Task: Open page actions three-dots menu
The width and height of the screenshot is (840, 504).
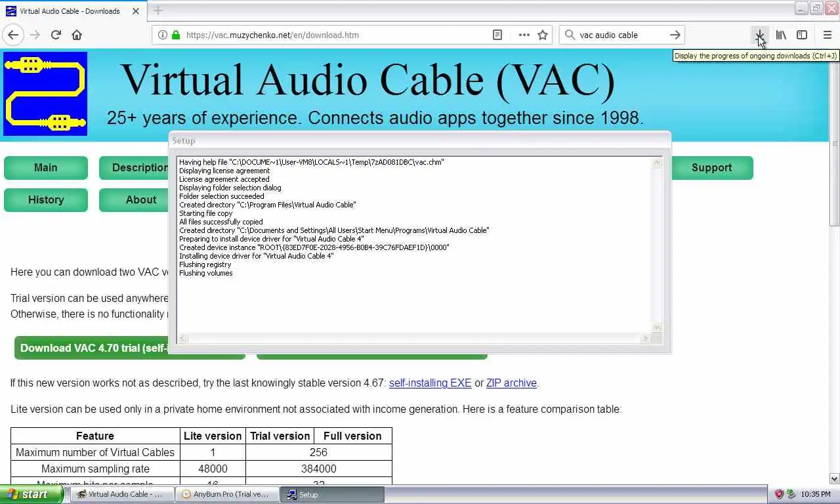Action: click(524, 35)
